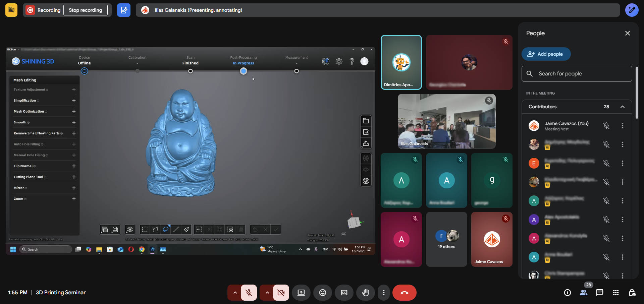Close the People side panel
The width and height of the screenshot is (644, 304).
click(x=627, y=33)
